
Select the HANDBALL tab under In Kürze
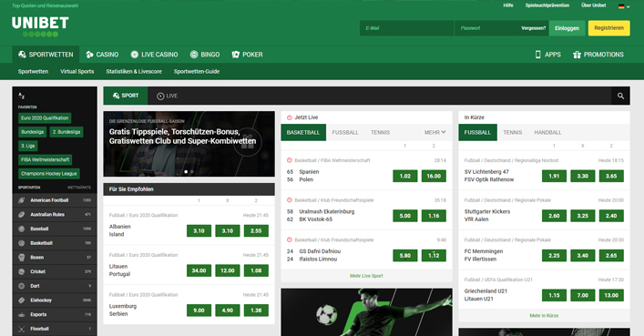pyautogui.click(x=547, y=132)
